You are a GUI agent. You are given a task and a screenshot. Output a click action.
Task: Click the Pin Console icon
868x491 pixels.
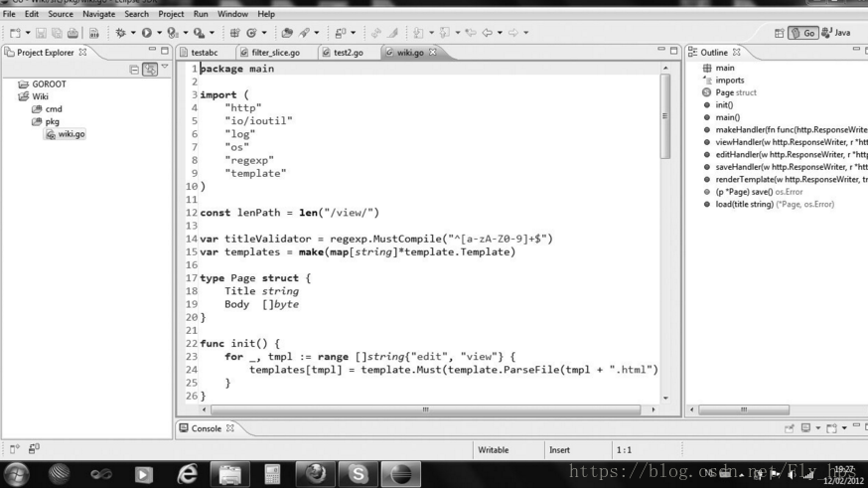coord(790,427)
